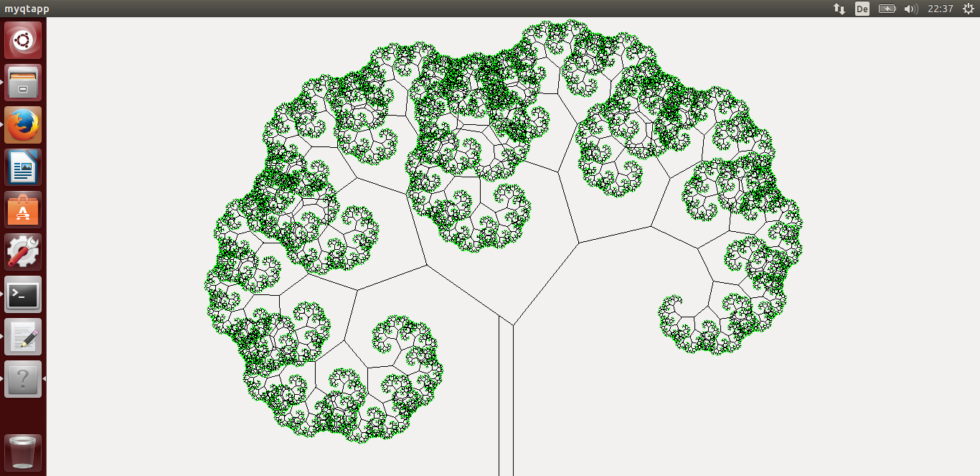
Task: Open LibreOffice Writer from the launcher
Action: 23,167
